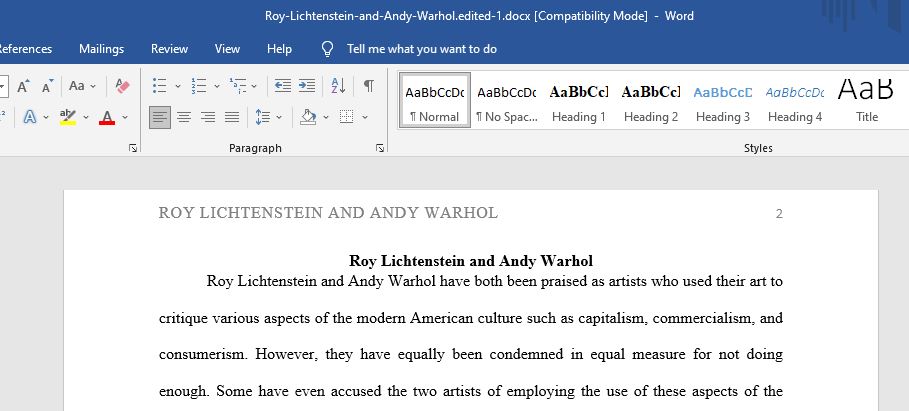Open multilevel list dropdown arrow

pos(254,86)
